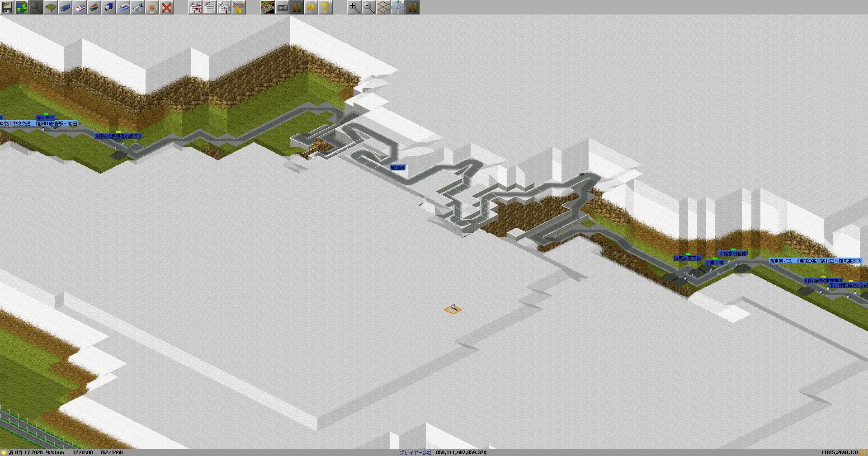The height and width of the screenshot is (456, 868).
Task: Open the airplane and airport tools
Action: point(137,7)
